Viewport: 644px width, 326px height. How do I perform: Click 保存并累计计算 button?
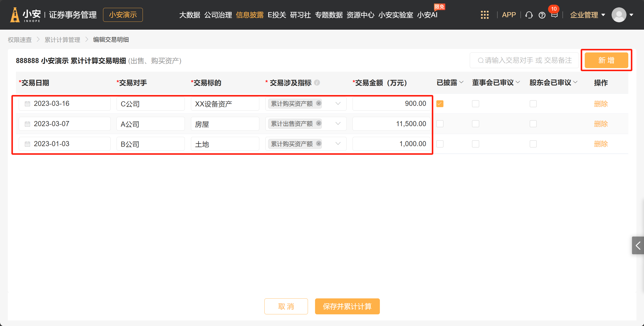pos(347,306)
